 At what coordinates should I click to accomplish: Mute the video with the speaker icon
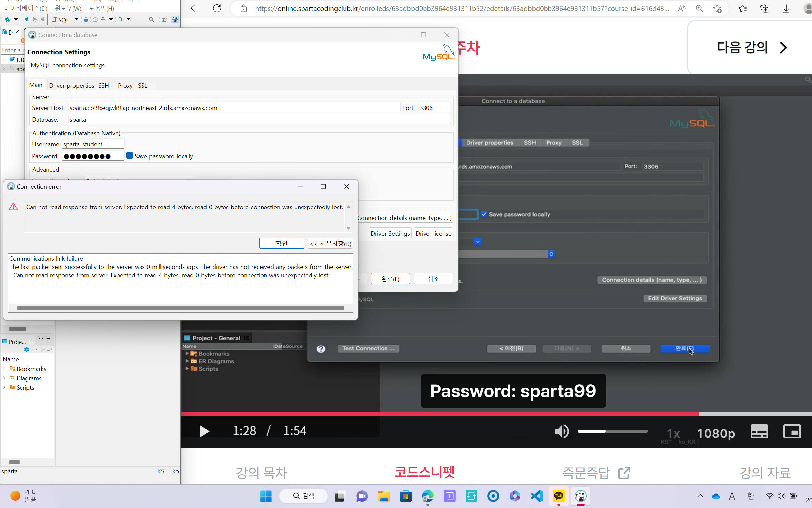point(562,431)
